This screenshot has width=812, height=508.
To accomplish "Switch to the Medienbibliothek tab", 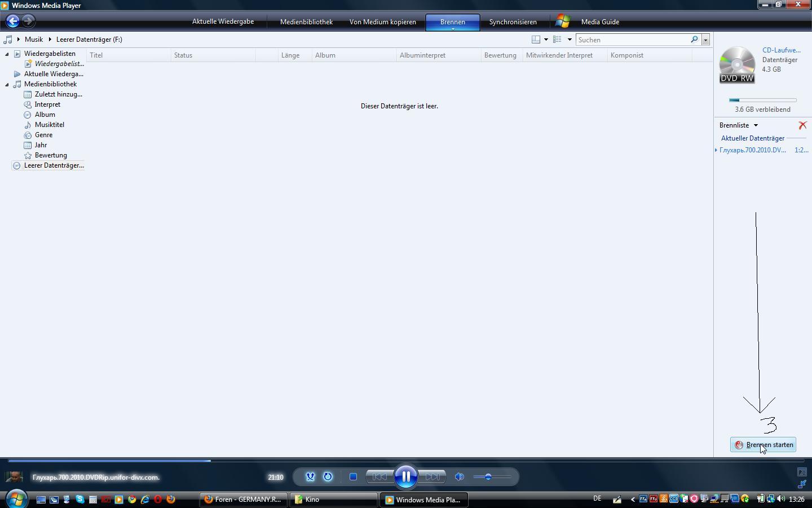I will (x=306, y=22).
